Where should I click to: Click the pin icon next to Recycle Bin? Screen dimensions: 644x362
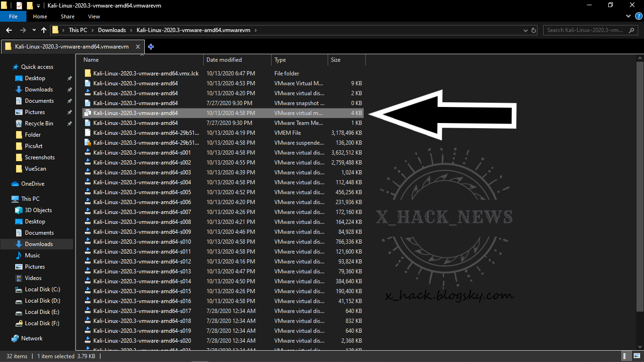(x=70, y=123)
